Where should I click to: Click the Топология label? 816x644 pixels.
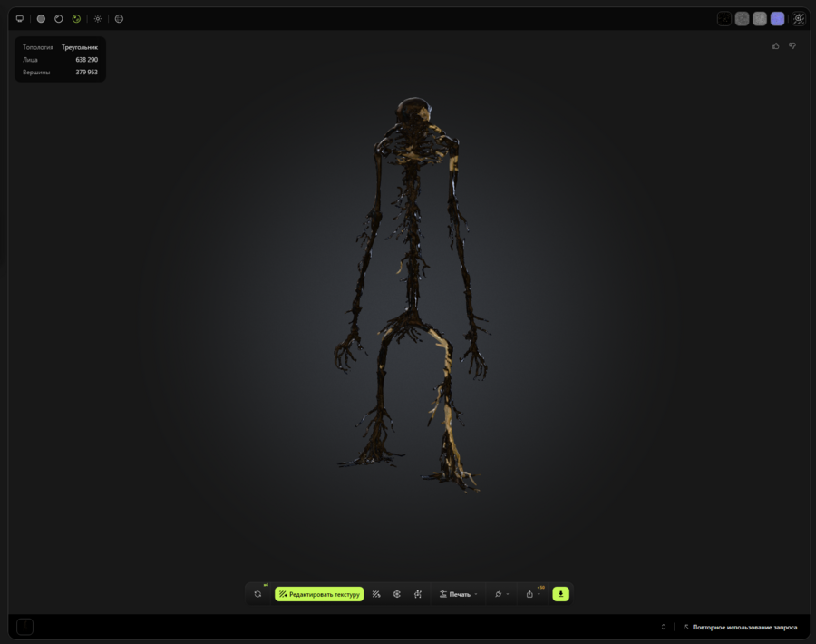[x=38, y=47]
